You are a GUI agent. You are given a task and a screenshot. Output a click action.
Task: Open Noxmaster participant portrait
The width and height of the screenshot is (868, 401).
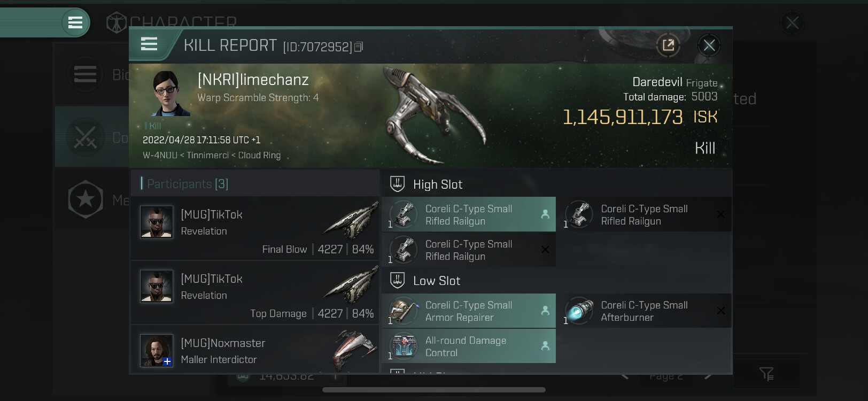157,351
